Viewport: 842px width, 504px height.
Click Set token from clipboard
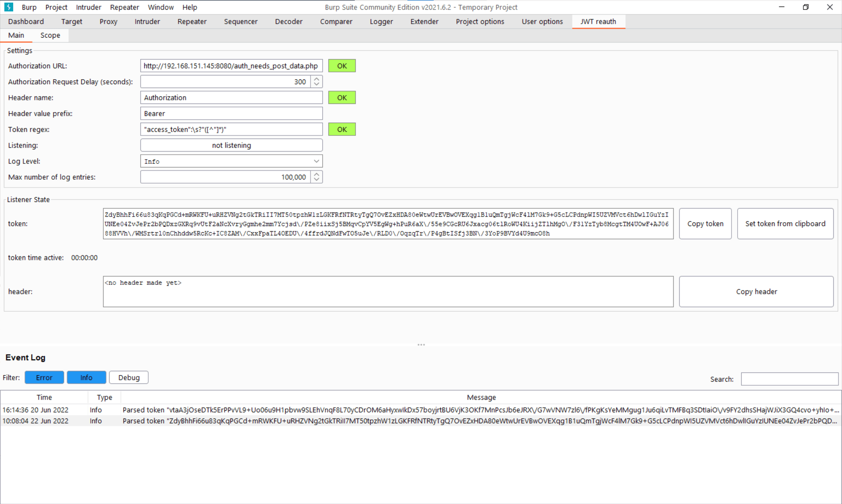[x=785, y=224]
